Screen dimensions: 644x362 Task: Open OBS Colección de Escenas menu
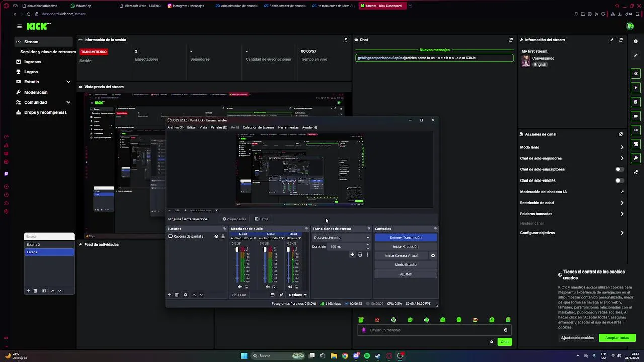click(258, 127)
